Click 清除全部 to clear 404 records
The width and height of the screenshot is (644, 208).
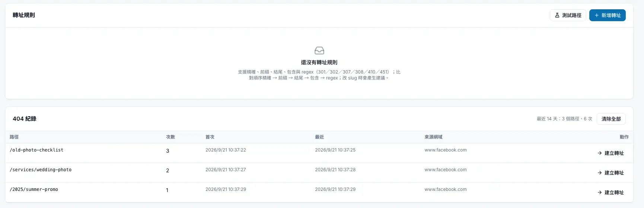pos(611,119)
